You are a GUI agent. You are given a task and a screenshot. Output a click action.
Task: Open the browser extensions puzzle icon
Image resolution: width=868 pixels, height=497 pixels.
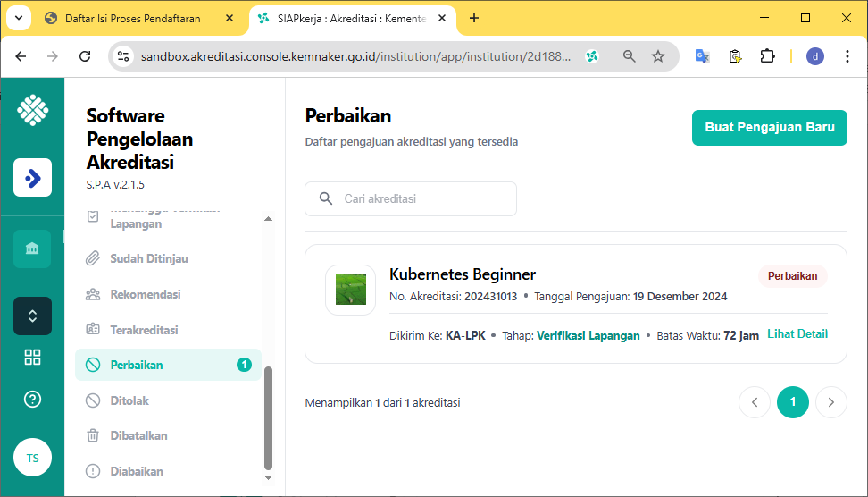[767, 56]
